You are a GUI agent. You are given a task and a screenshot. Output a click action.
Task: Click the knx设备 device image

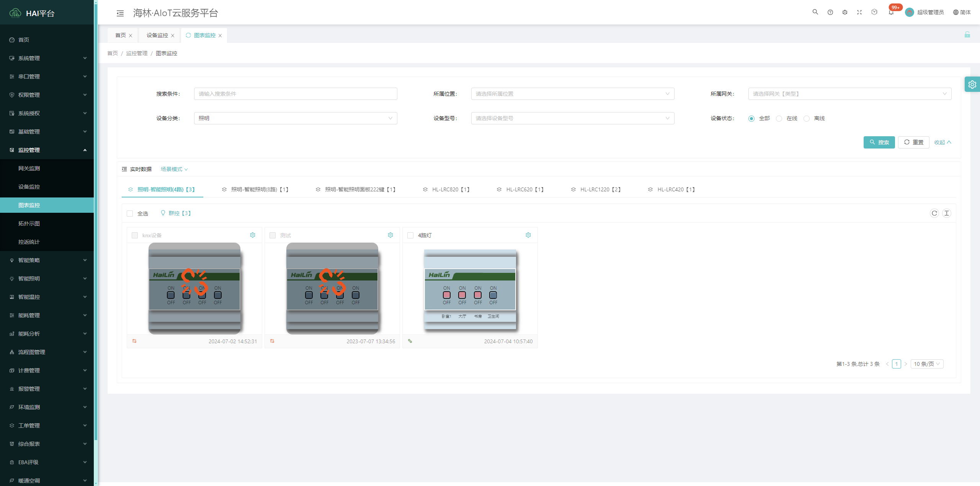point(194,289)
